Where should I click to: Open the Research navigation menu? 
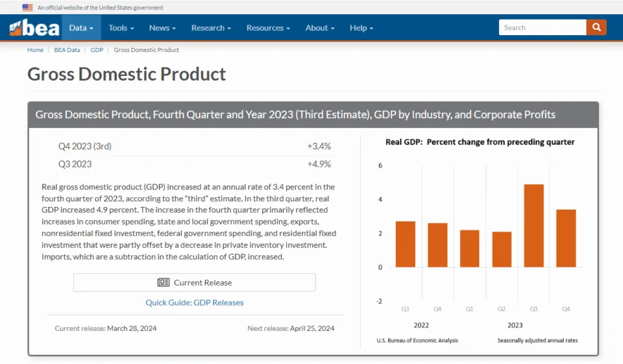coord(211,28)
